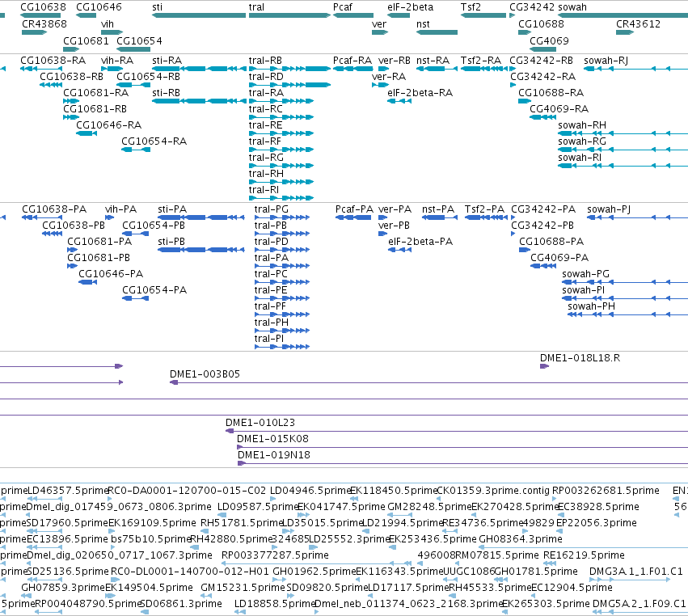Select the tral-RI transcript
This screenshot has height=616, width=688.
tap(281, 198)
